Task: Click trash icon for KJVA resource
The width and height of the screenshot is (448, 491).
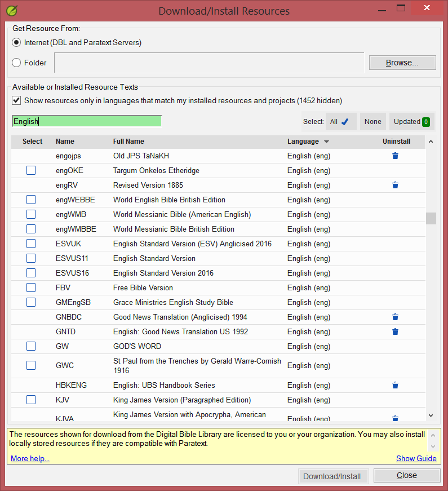Action: (395, 418)
